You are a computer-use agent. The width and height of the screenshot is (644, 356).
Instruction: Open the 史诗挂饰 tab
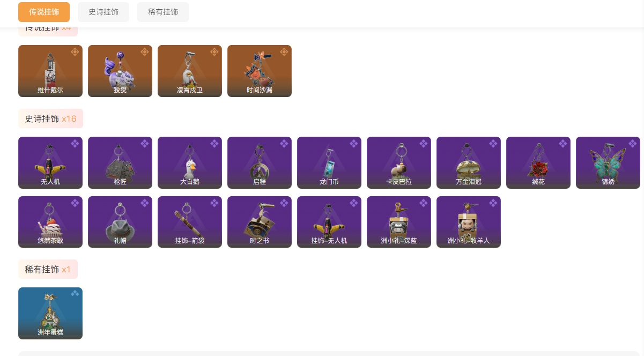point(103,12)
